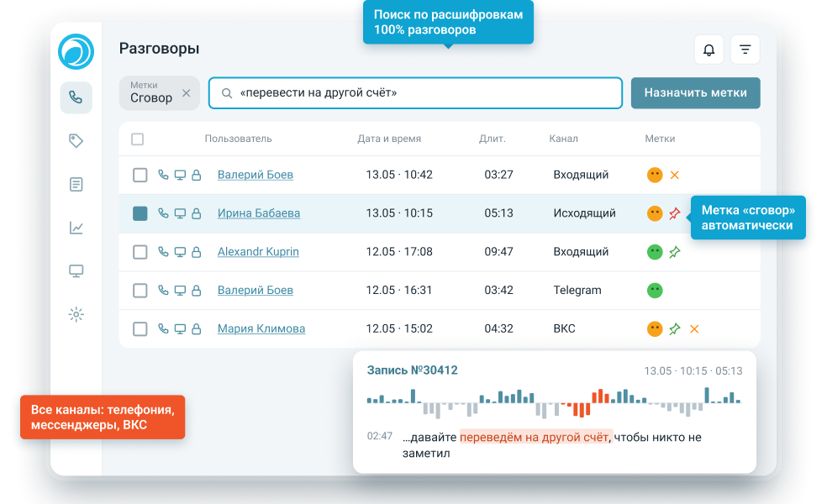Image resolution: width=827 pixels, height=504 pixels.
Task: Click the Метки column header
Action: pos(660,139)
